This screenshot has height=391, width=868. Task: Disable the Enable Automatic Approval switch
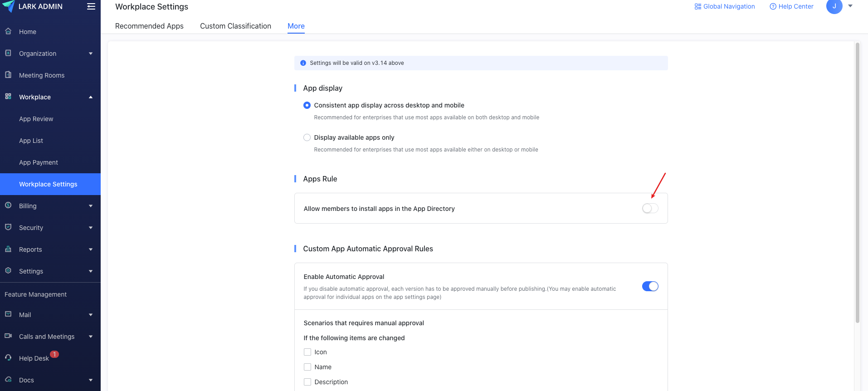[650, 286]
